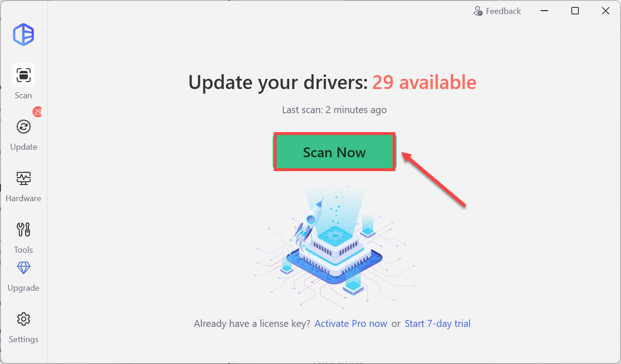The height and width of the screenshot is (364, 621).
Task: Start scanning with the Scan Now button
Action: point(334,152)
